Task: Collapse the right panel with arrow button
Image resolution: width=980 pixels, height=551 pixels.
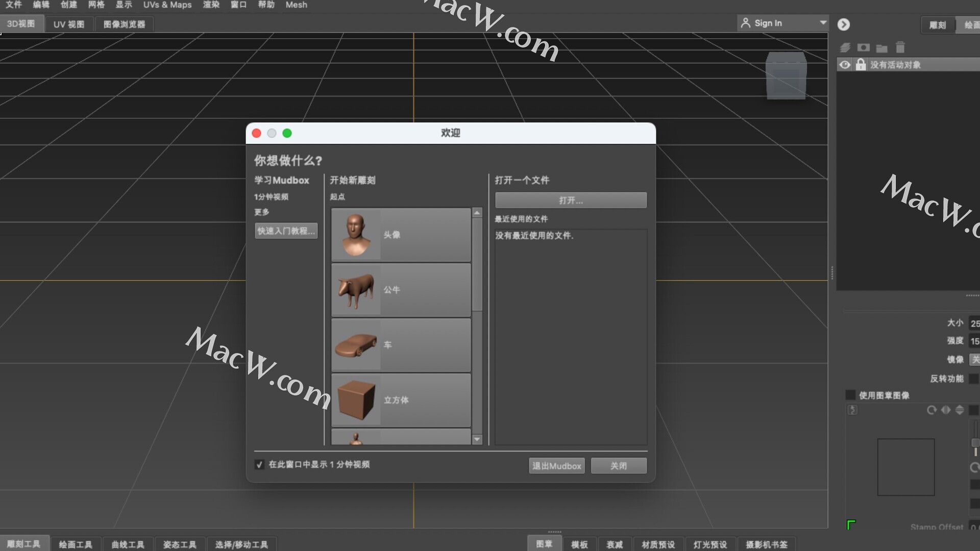Action: click(844, 24)
